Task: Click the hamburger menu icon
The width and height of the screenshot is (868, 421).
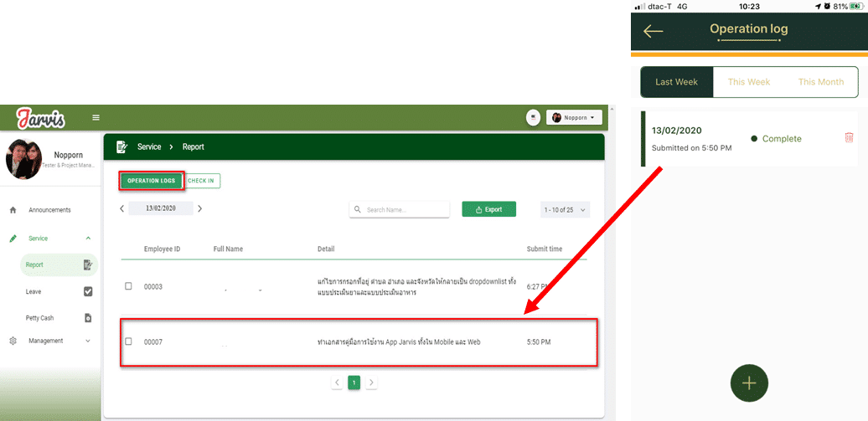Action: click(x=96, y=117)
